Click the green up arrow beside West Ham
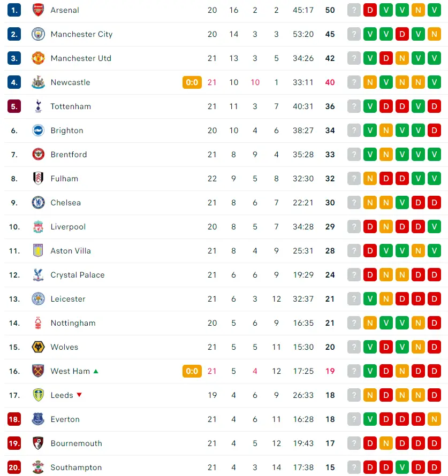The image size is (448, 476). (x=96, y=371)
